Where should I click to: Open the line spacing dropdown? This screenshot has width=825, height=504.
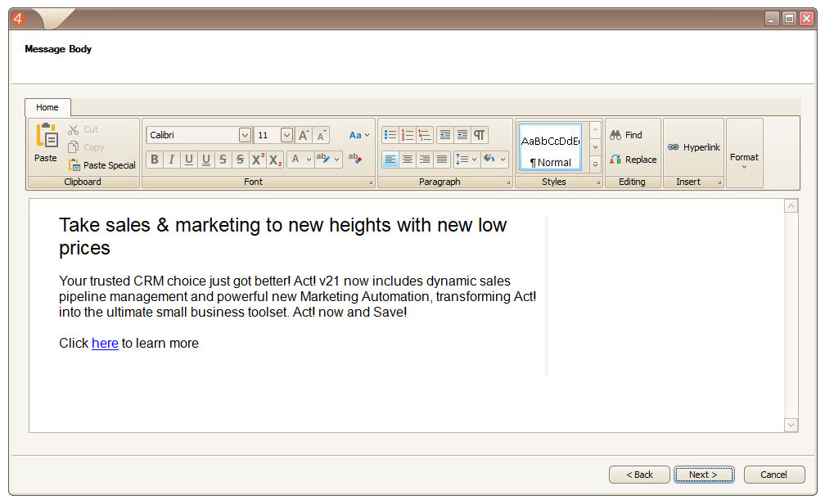pos(467,159)
